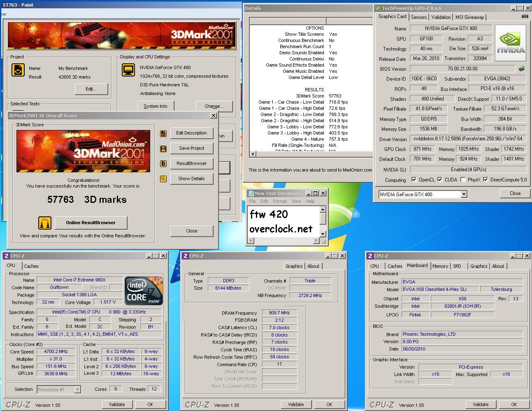The width and height of the screenshot is (532, 411).
Task: Click Validate in the CPU tab window
Action: pyautogui.click(x=117, y=404)
